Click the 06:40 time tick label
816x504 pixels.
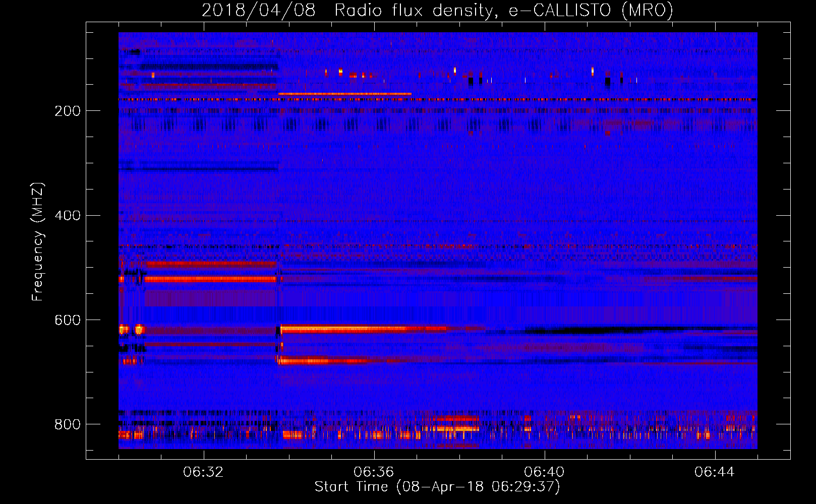pos(544,472)
